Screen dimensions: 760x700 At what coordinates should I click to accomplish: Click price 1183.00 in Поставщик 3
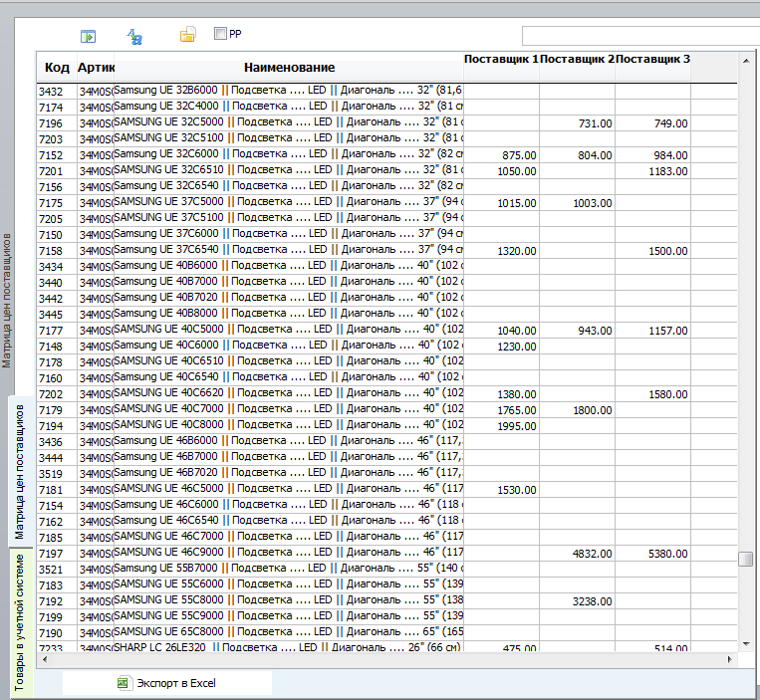(x=668, y=171)
